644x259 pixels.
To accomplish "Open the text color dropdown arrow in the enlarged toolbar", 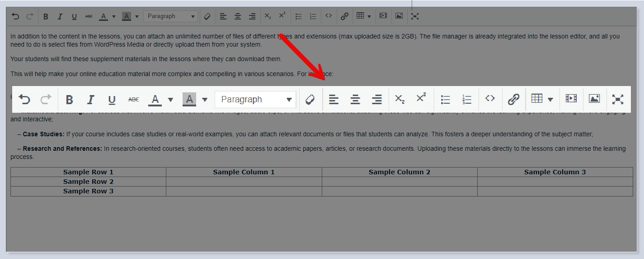I will click(x=170, y=100).
